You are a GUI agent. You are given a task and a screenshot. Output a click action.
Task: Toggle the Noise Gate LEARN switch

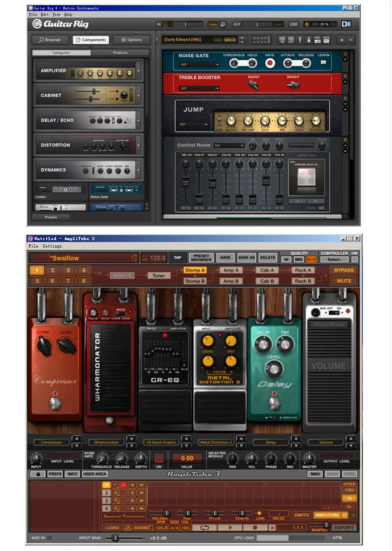click(x=323, y=62)
